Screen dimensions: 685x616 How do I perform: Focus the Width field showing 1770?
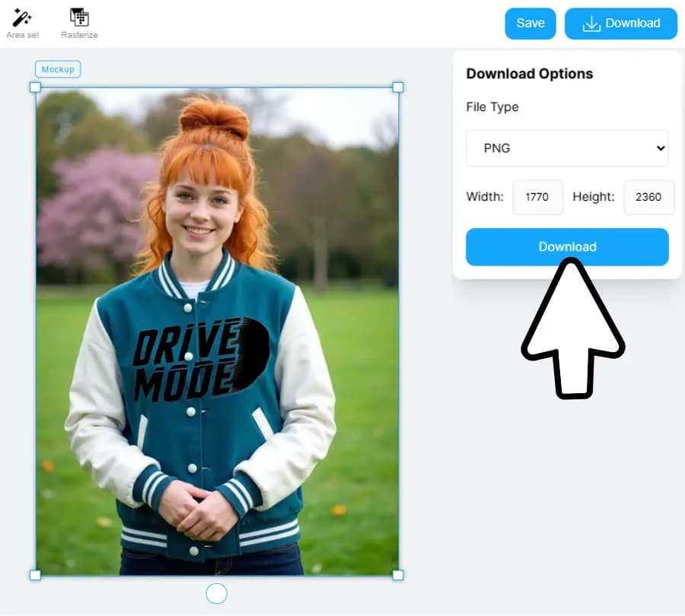click(537, 197)
